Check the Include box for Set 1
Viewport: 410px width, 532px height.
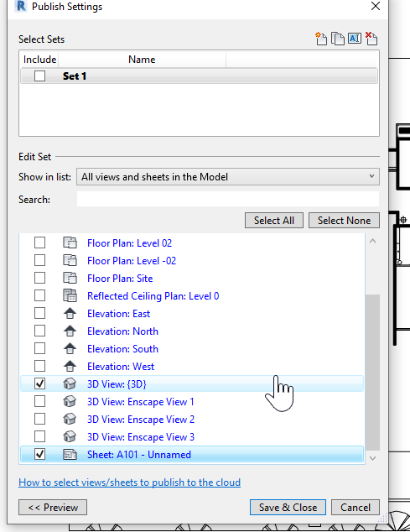click(x=39, y=76)
